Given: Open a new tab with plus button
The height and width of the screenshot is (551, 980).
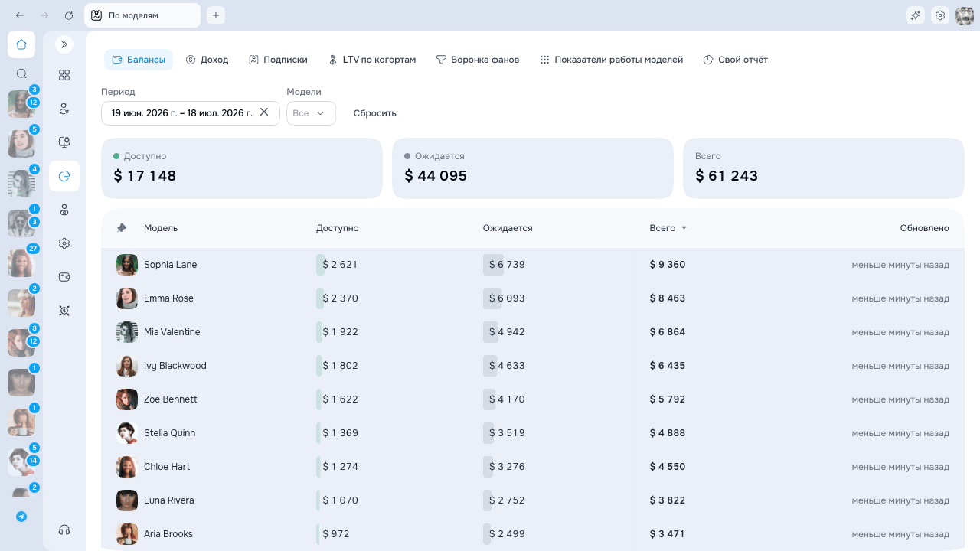Looking at the screenshot, I should pyautogui.click(x=216, y=15).
